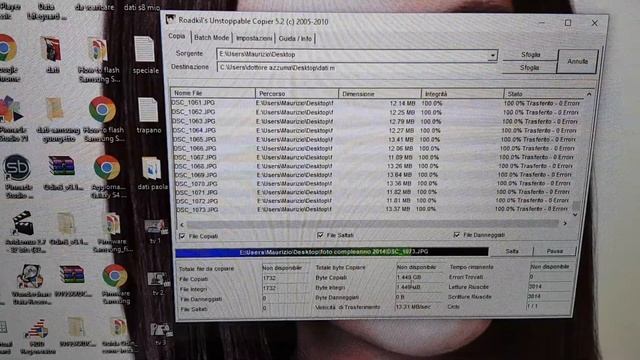
Task: Open the Impostazioni tab
Action: pyautogui.click(x=254, y=38)
